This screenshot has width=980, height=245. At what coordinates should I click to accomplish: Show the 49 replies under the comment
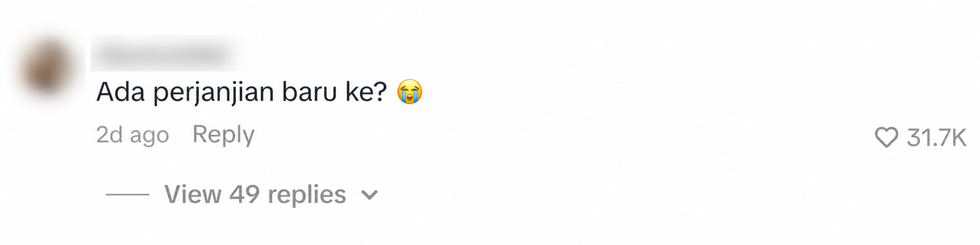(x=255, y=194)
